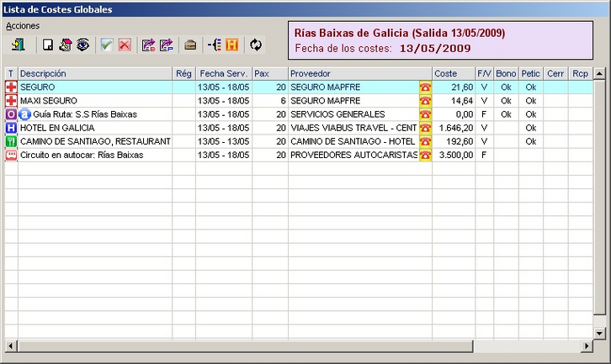
Task: Click the new blank document icon
Action: (x=48, y=45)
